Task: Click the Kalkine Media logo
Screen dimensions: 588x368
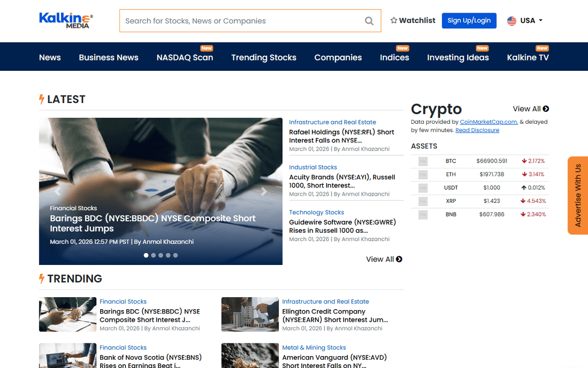Action: pyautogui.click(x=66, y=20)
